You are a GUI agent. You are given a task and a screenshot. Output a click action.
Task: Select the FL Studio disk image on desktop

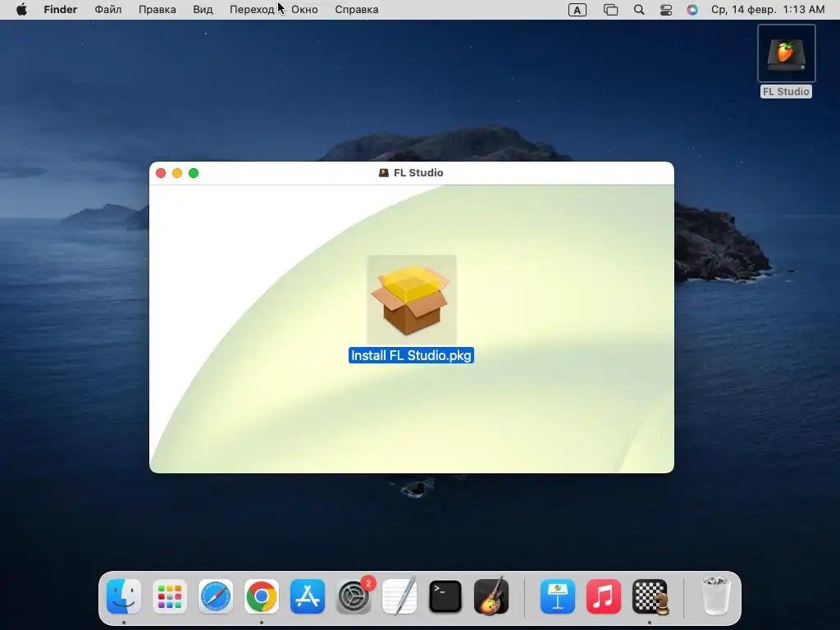786,53
